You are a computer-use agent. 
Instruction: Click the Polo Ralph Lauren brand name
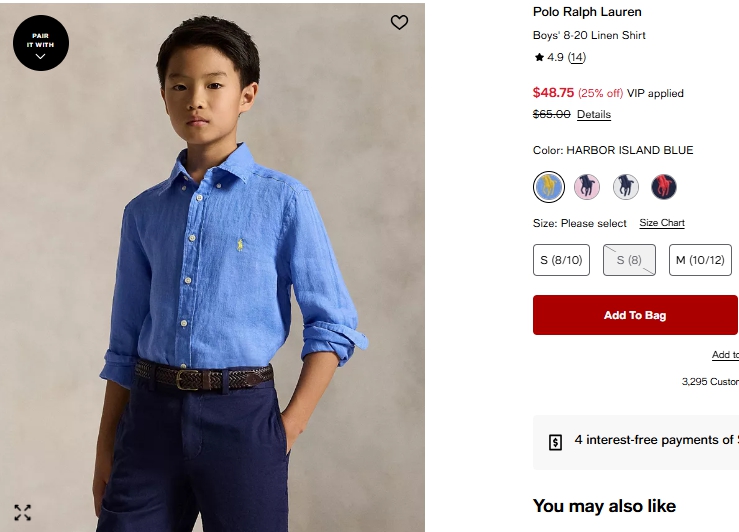point(587,12)
